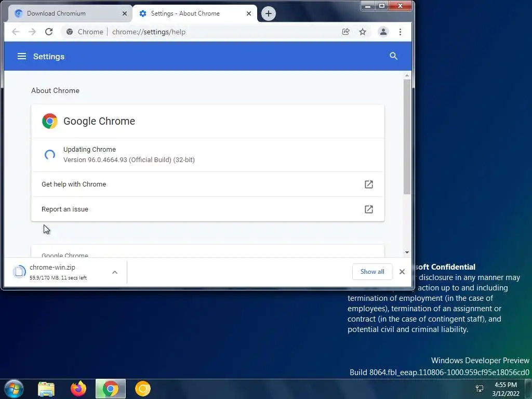Open Get help with Chrome link
Viewport: 532px width, 399px height.
208,184
